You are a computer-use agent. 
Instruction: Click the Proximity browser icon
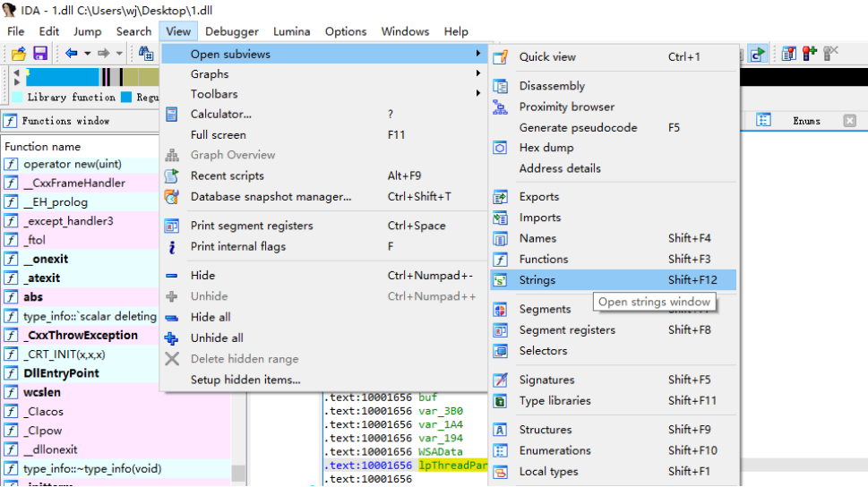pyautogui.click(x=501, y=107)
